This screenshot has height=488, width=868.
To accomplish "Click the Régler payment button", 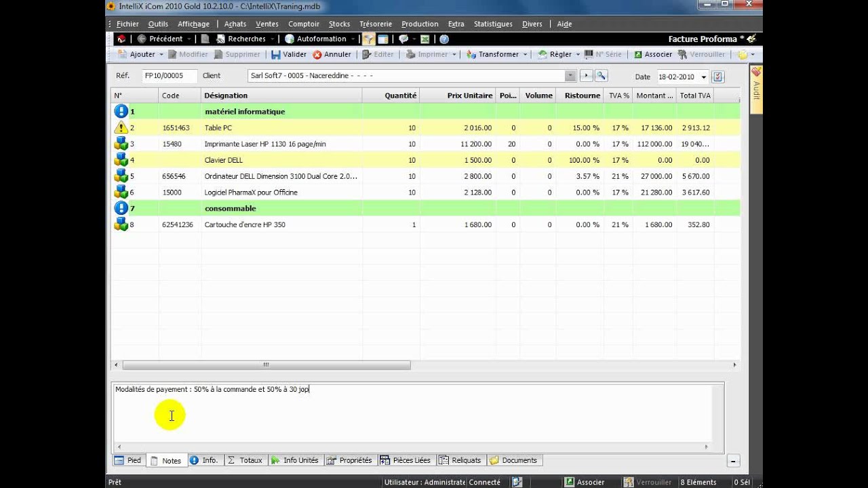I will tap(555, 54).
